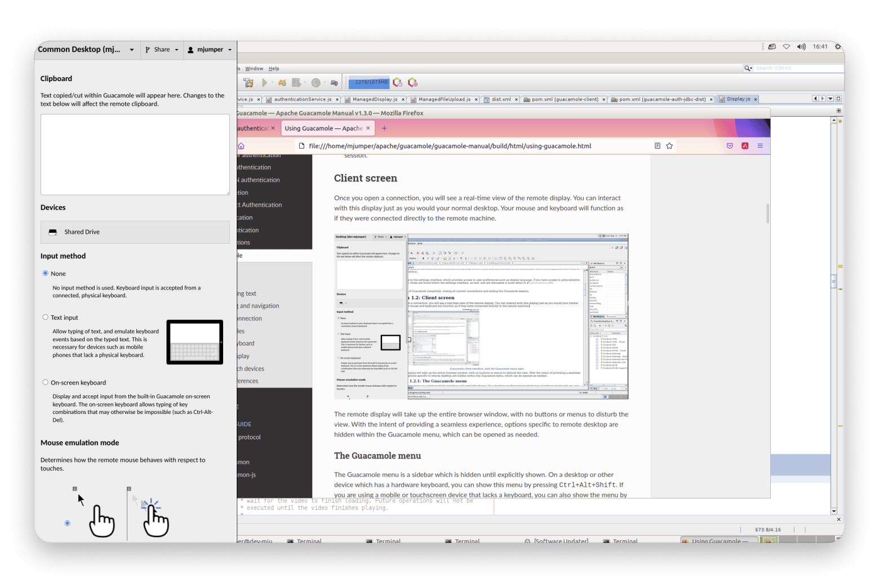Click the Help menu item
This screenshot has width=879, height=588.
274,69
